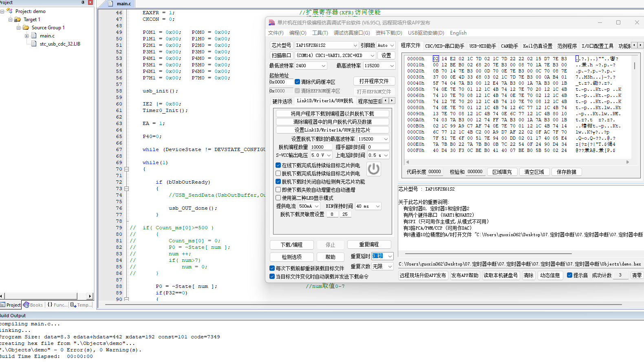Viewport: 644px width, 362px height.
Task: Open the English menu
Action: (458, 33)
